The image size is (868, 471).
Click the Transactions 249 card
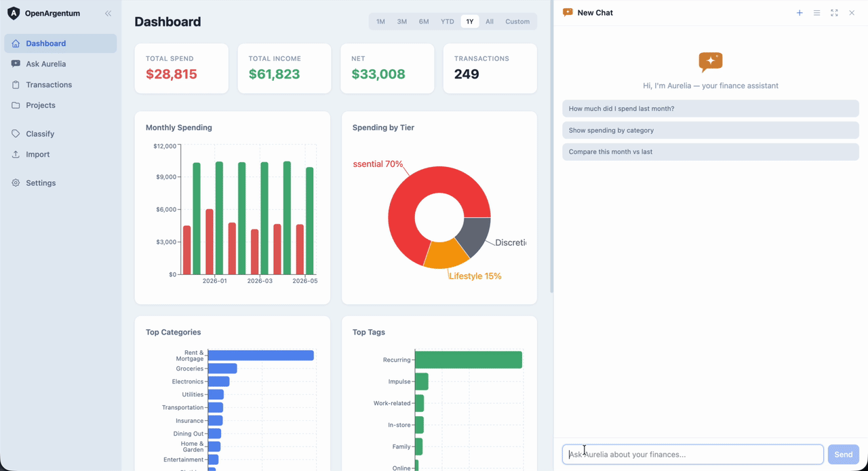pos(490,69)
